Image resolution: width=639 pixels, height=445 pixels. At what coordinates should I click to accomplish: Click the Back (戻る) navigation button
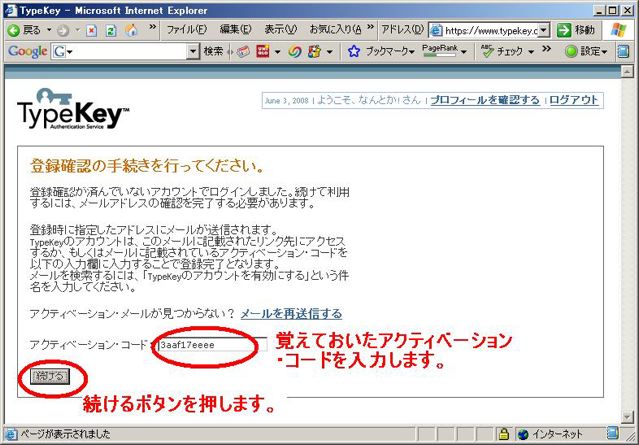(24, 30)
